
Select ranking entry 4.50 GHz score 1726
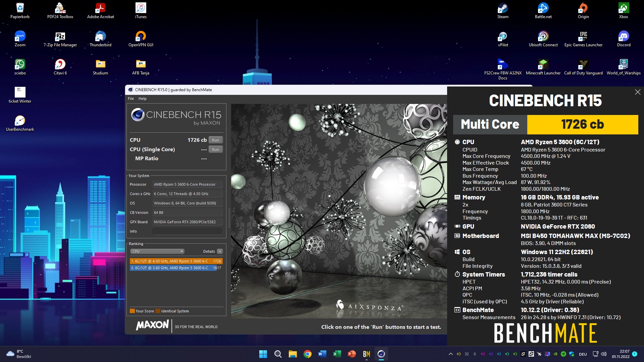point(176,261)
